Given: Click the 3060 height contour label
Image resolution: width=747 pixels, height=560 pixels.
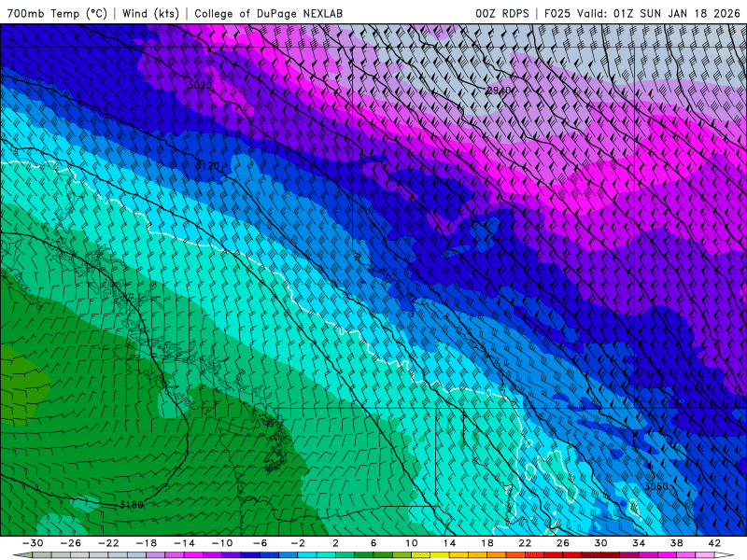Looking at the screenshot, I should (x=656, y=486).
